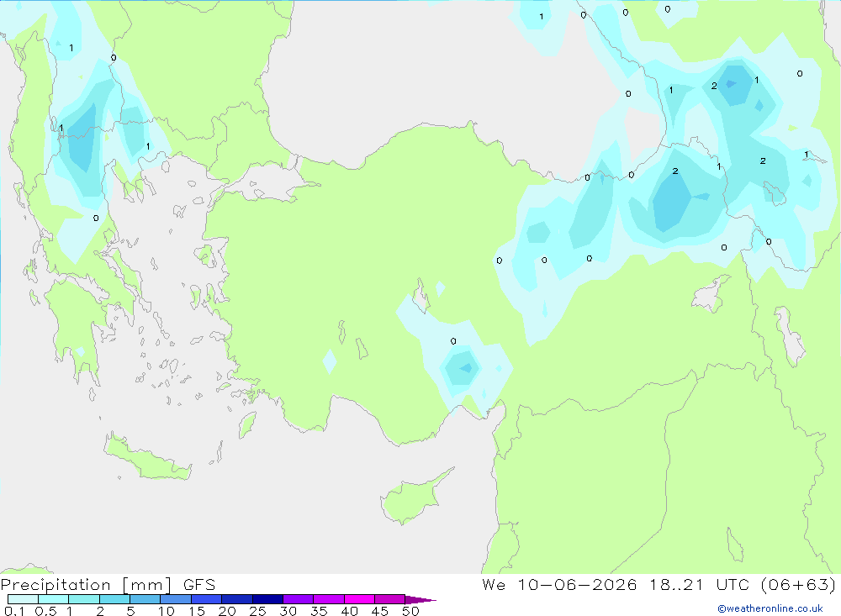Click legend scale value "35"
The height and width of the screenshot is (616, 841).
pyautogui.click(x=319, y=611)
